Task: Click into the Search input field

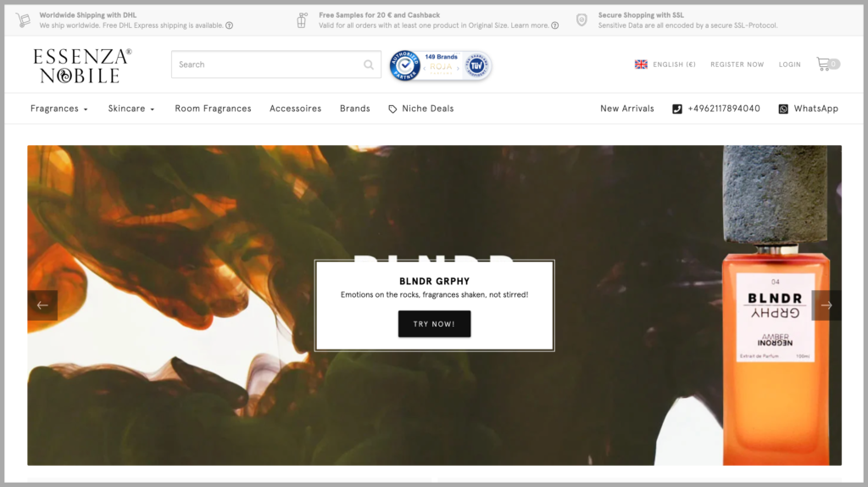Action: click(267, 64)
